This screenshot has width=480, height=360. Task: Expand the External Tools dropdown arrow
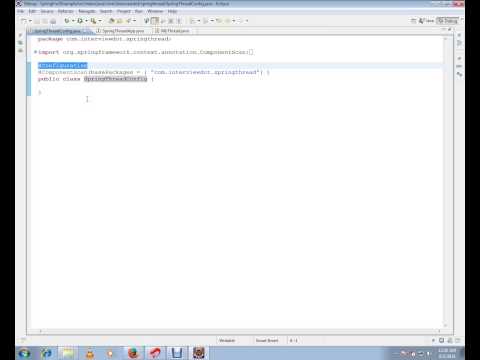100,21
